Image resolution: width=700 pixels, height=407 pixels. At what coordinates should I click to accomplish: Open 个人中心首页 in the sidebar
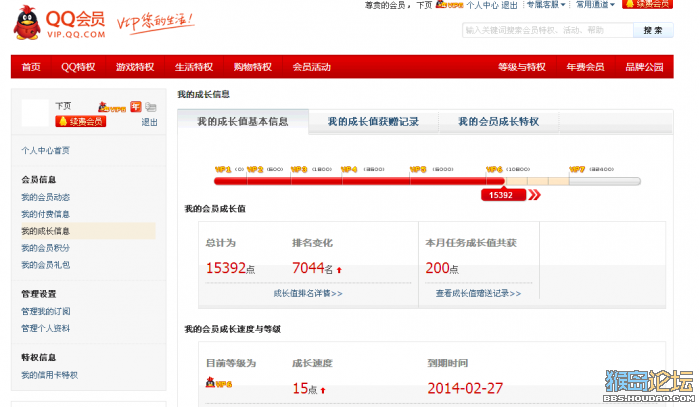[x=46, y=150]
